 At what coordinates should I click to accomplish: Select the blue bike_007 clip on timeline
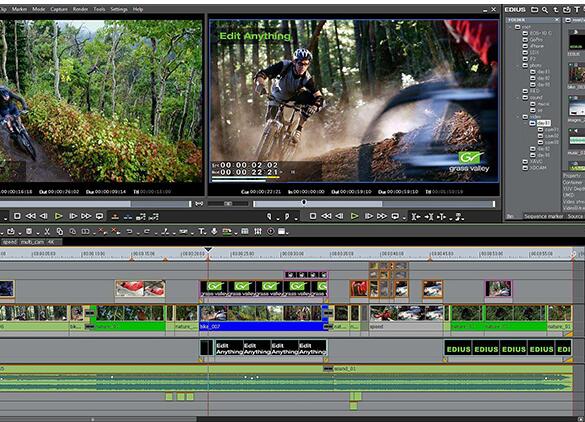click(x=263, y=318)
